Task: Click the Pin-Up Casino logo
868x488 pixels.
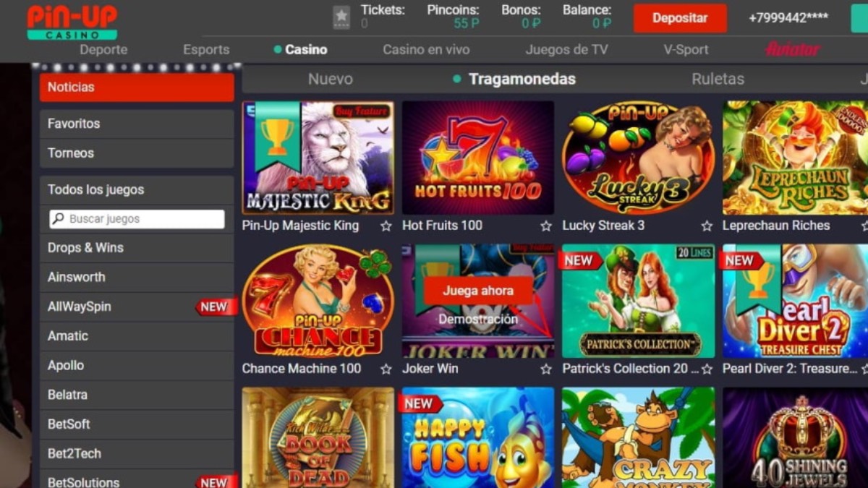Action: (x=72, y=22)
